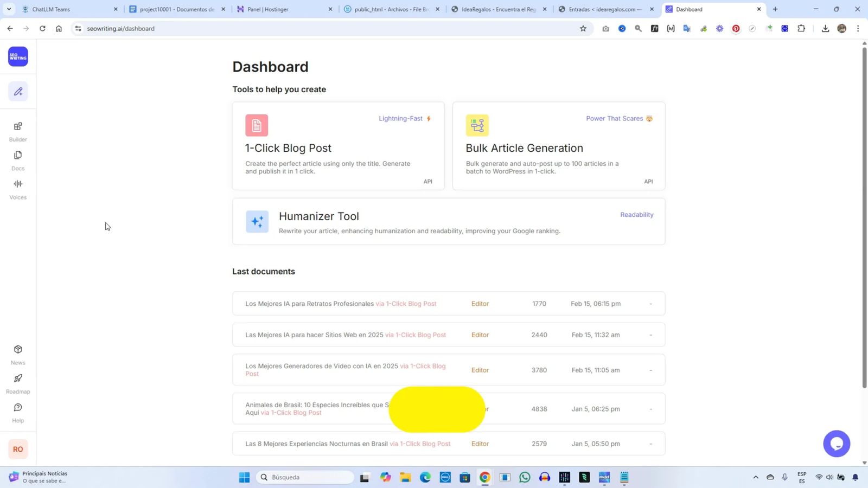Screen dimensions: 868x488
Task: Open the Chrome three-dot menu
Action: 858,28
